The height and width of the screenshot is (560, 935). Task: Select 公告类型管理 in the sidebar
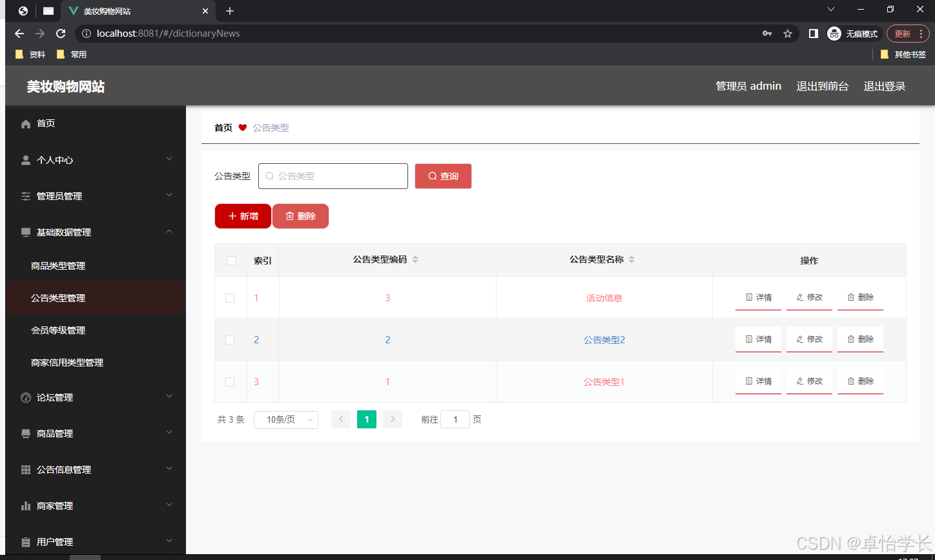pos(96,298)
